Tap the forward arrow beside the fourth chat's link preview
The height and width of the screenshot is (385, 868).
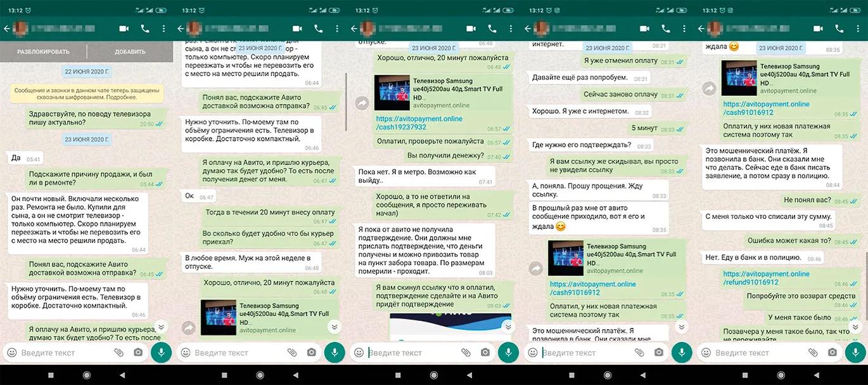535,269
